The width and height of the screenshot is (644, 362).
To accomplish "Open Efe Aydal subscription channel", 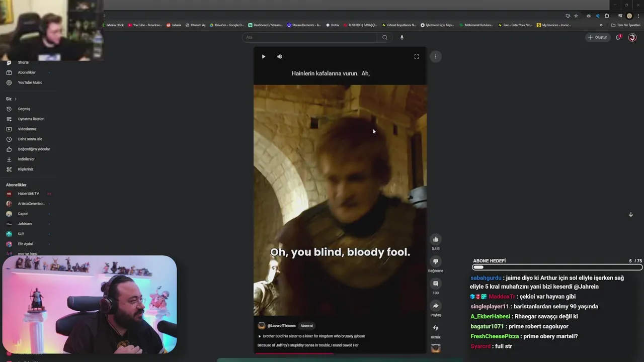I will (x=28, y=244).
